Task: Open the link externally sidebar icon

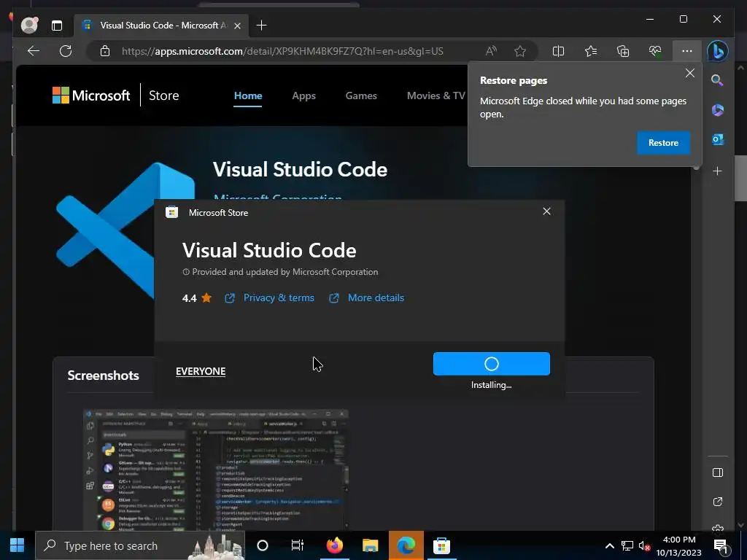Action: coord(718,502)
